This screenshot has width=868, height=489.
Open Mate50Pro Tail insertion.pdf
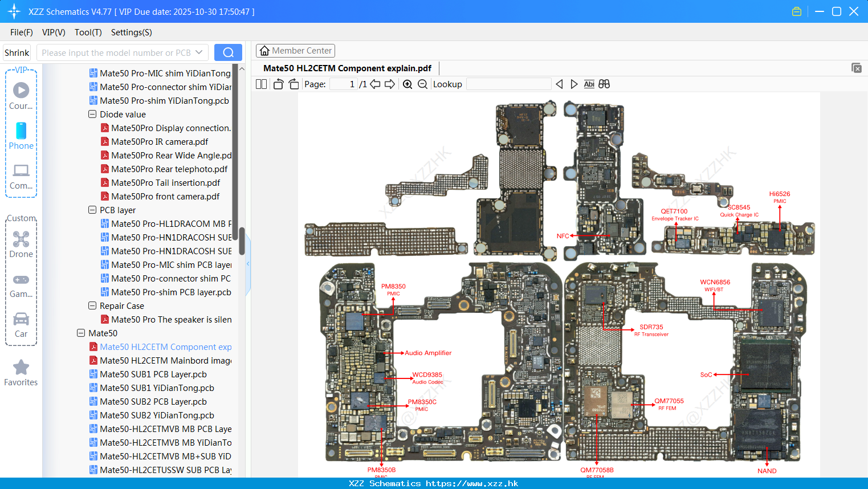[x=160, y=182]
